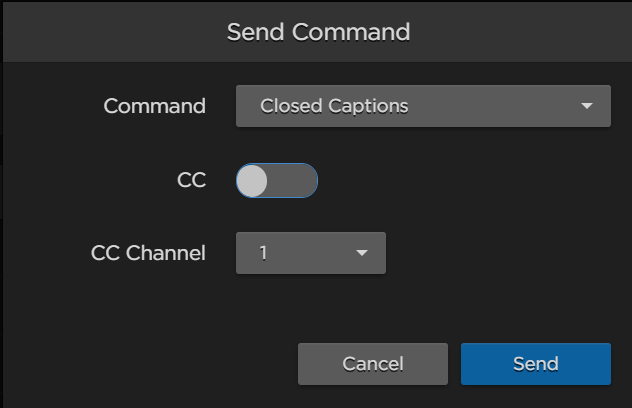Dismiss the dialog with Cancel
The width and height of the screenshot is (632, 408).
coord(372,364)
